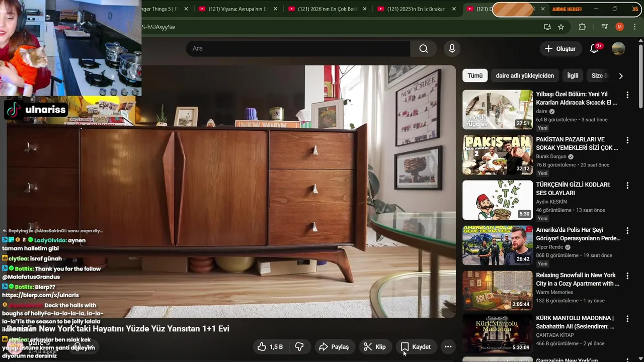
Task: Open the ÇANTADA KİTAP channel name
Action: point(555,335)
